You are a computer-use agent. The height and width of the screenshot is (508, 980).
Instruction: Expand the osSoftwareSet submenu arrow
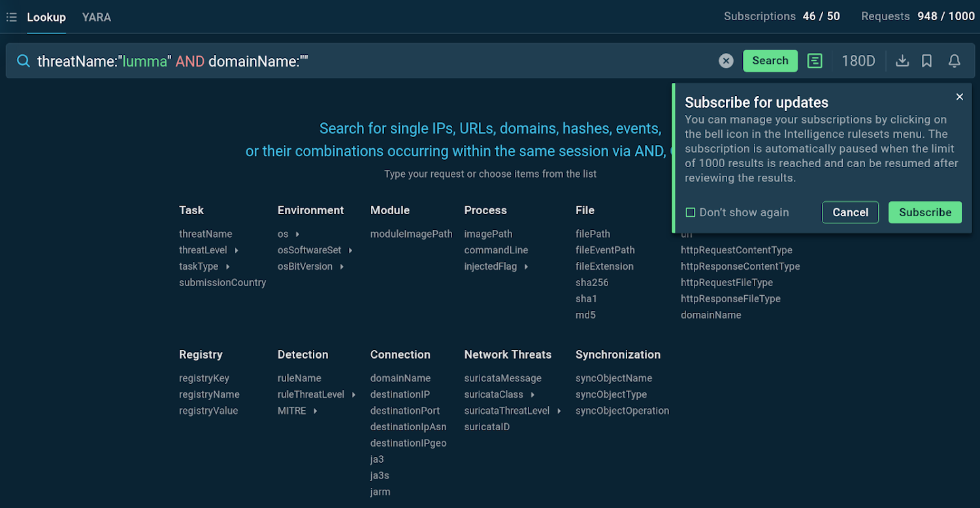pos(350,250)
